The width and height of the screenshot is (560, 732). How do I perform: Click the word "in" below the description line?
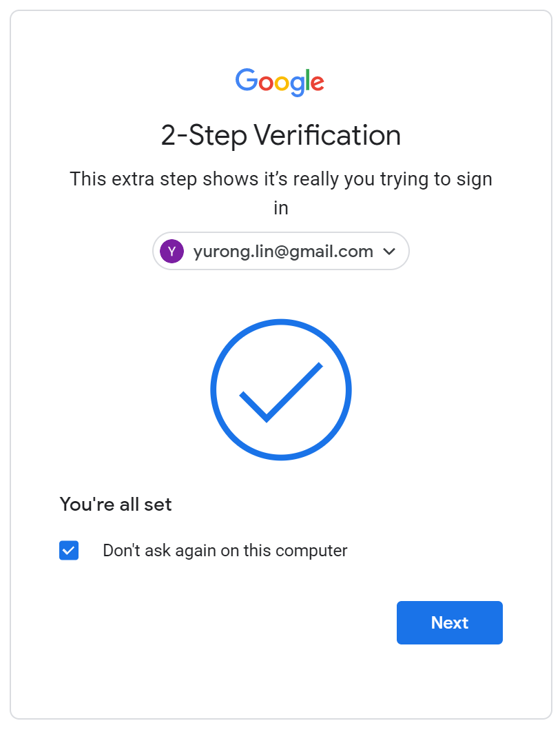click(280, 208)
